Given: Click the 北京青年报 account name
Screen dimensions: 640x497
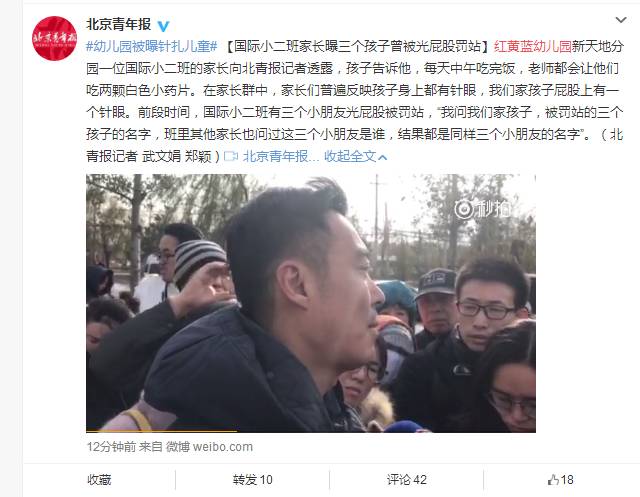Looking at the screenshot, I should (x=118, y=24).
